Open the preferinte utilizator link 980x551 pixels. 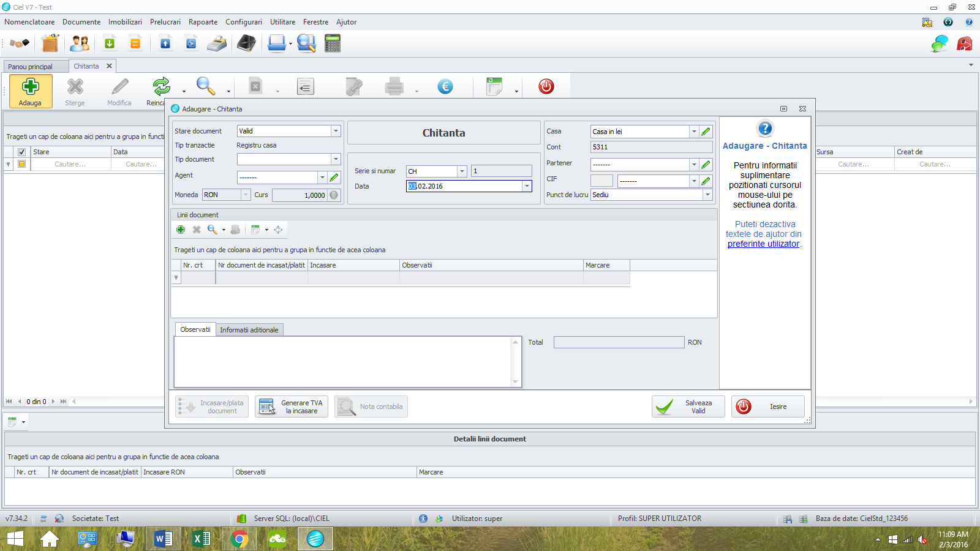[x=763, y=244]
